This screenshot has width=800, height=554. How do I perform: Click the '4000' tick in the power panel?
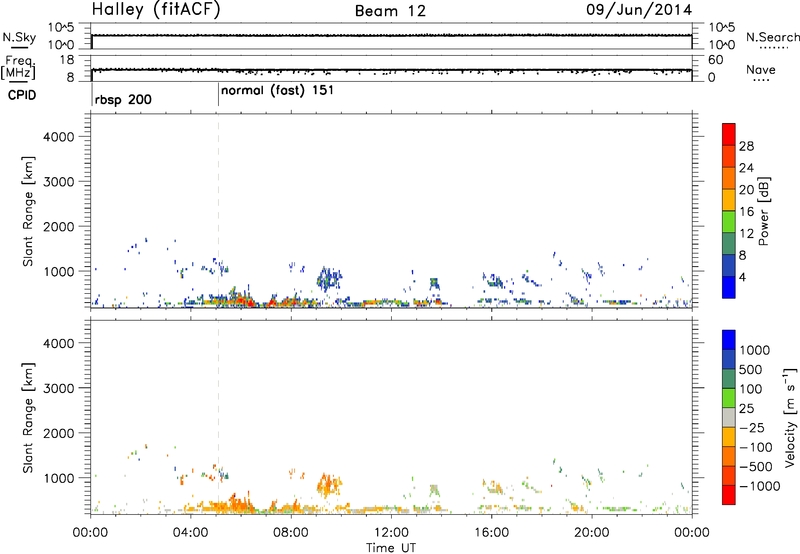click(58, 137)
